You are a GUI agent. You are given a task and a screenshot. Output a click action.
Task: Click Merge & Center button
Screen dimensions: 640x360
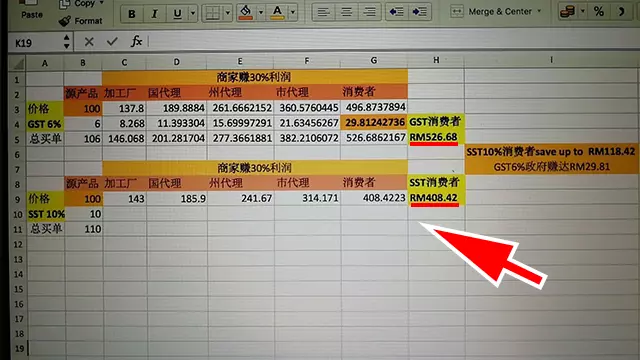click(x=491, y=12)
